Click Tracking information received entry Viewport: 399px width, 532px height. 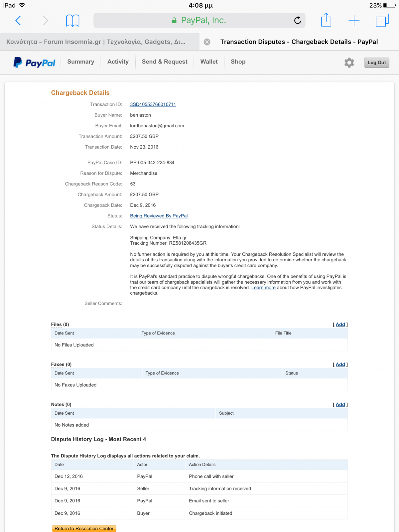tap(220, 488)
